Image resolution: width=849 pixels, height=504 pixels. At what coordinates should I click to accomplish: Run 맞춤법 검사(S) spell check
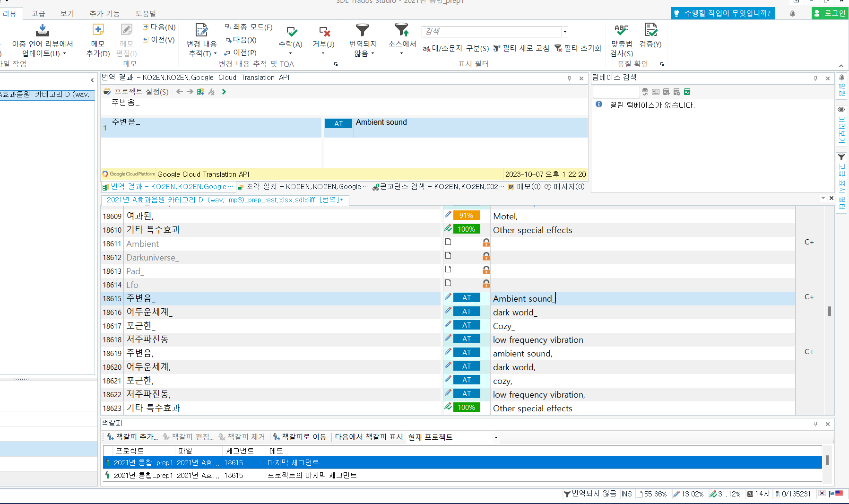[622, 40]
